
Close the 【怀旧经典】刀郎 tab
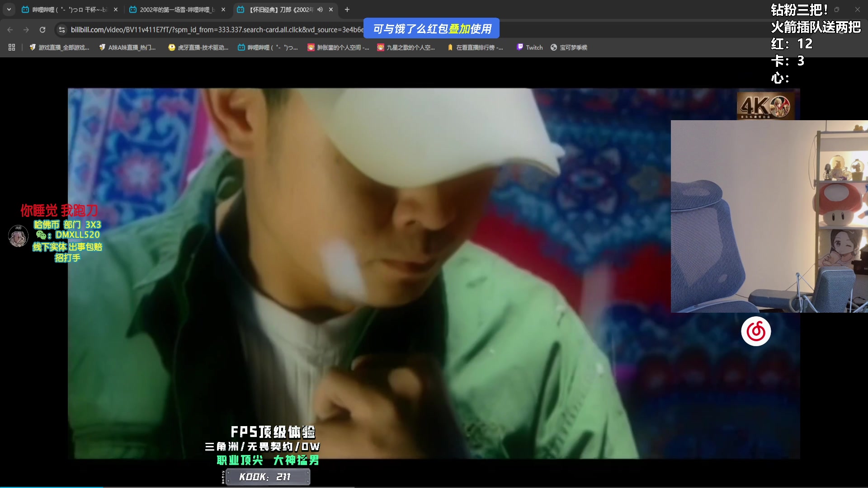pyautogui.click(x=331, y=9)
